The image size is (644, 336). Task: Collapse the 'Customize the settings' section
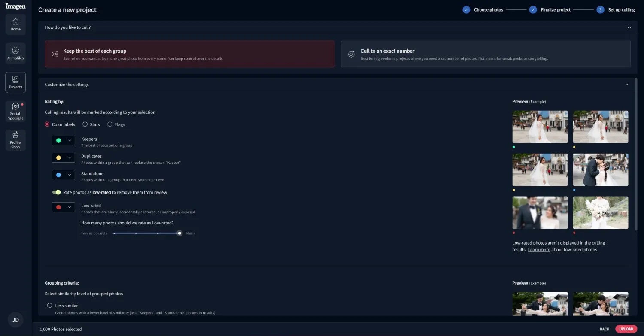(627, 84)
